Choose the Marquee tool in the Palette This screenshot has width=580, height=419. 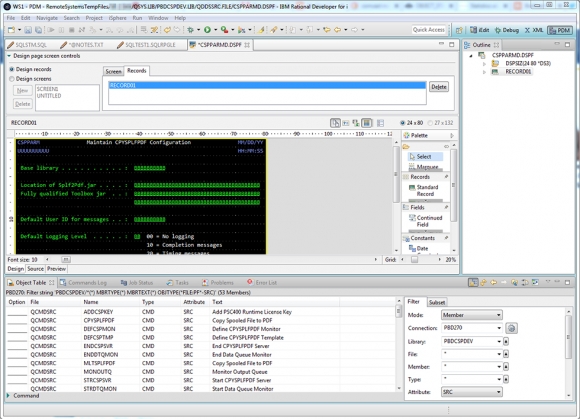tap(424, 167)
